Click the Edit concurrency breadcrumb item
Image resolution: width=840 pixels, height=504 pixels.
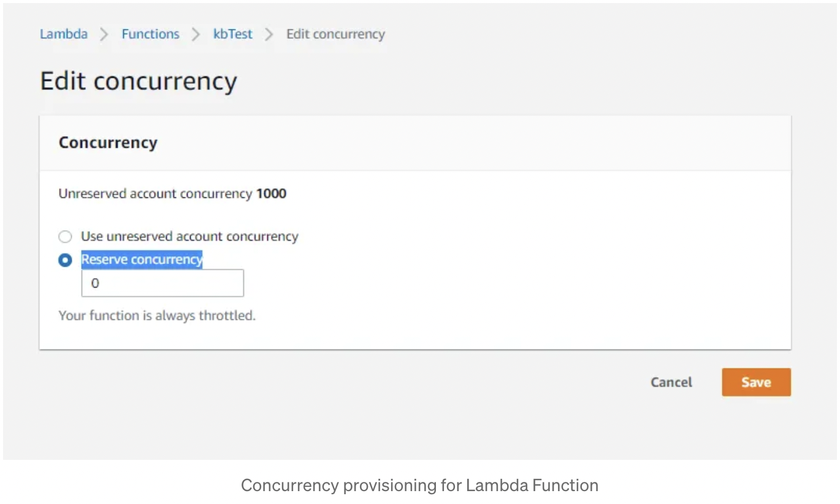[335, 34]
